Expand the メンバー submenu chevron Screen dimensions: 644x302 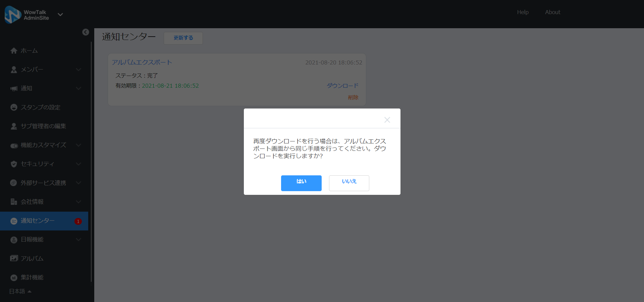point(78,70)
